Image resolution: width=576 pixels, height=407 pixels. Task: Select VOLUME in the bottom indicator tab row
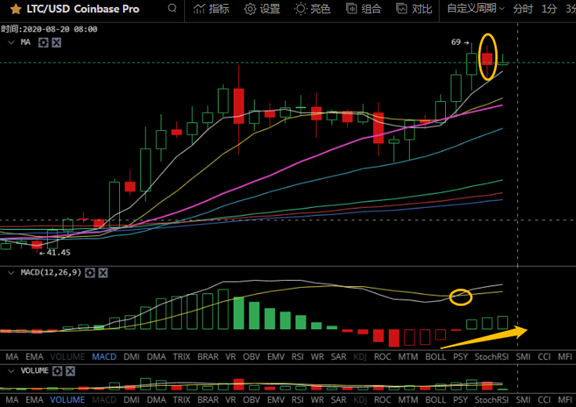[67, 400]
